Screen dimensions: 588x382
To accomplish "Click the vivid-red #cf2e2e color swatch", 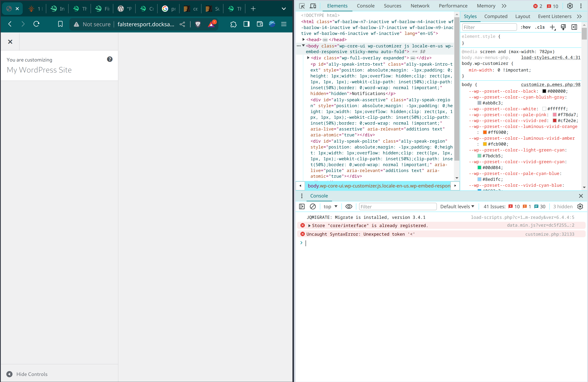I will pyautogui.click(x=554, y=121).
